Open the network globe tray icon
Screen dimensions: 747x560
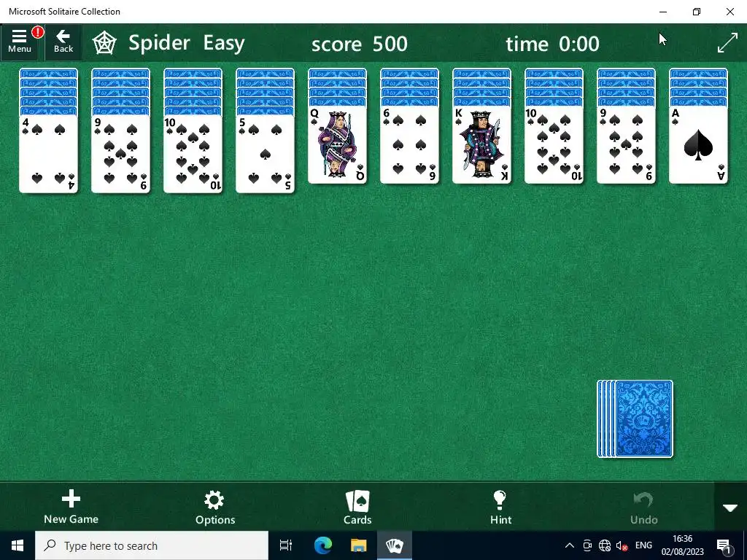(x=605, y=545)
